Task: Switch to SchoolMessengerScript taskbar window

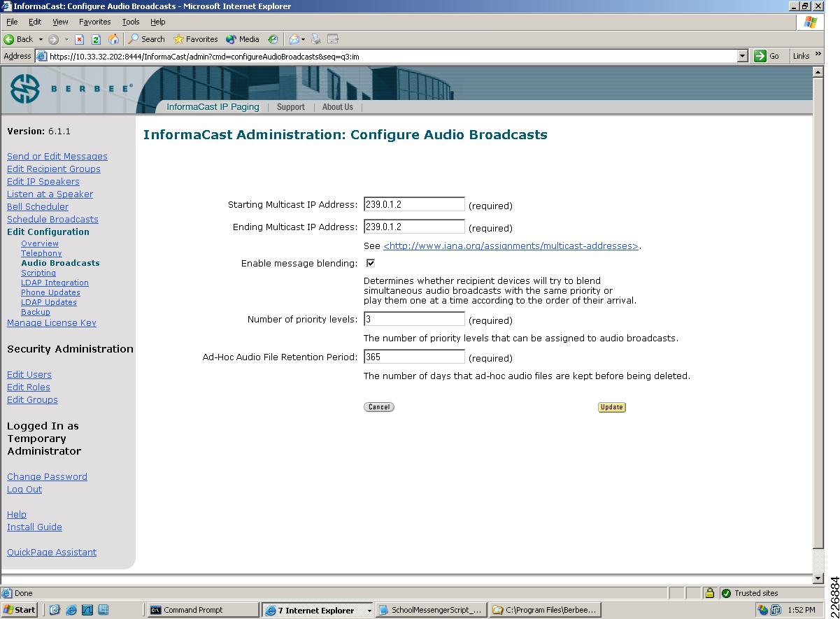Action: tap(431, 610)
